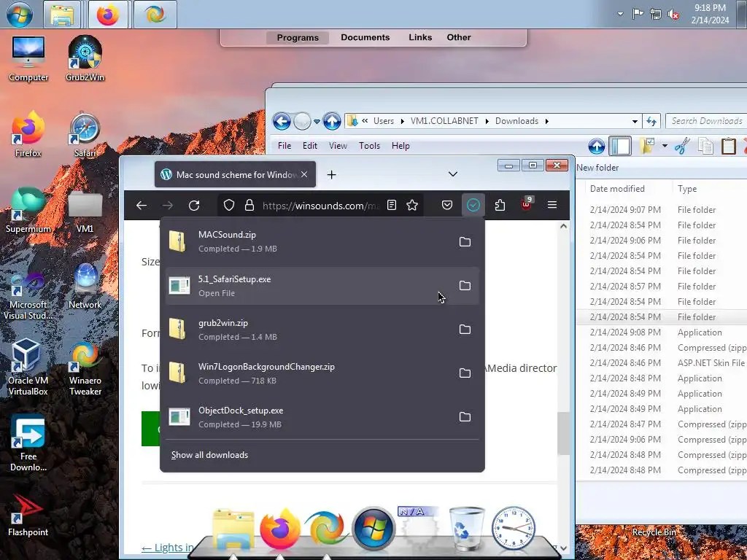Image resolution: width=747 pixels, height=560 pixels.
Task: Expand the list all tabs chevron
Action: (x=453, y=174)
